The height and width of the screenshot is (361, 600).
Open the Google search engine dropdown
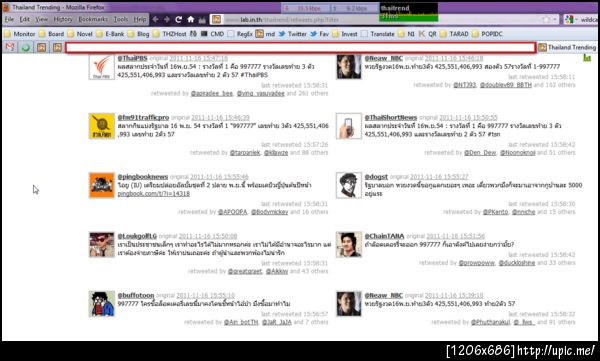pyautogui.click(x=570, y=19)
